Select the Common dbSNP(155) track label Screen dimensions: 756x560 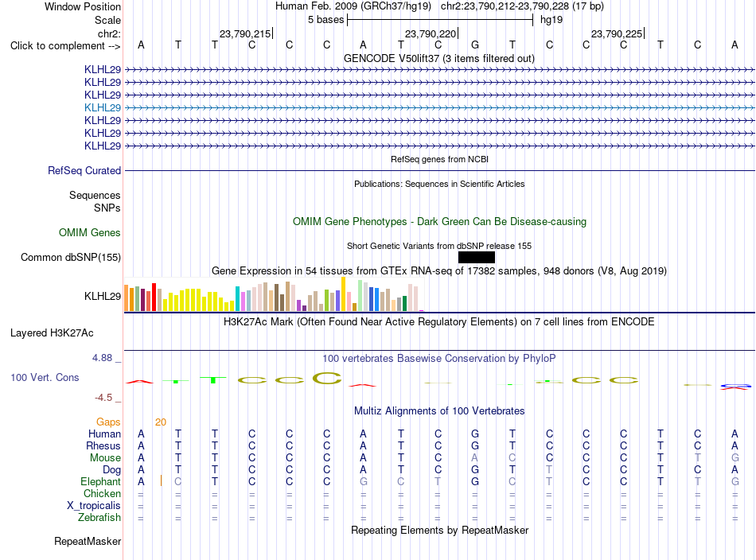tap(70, 258)
